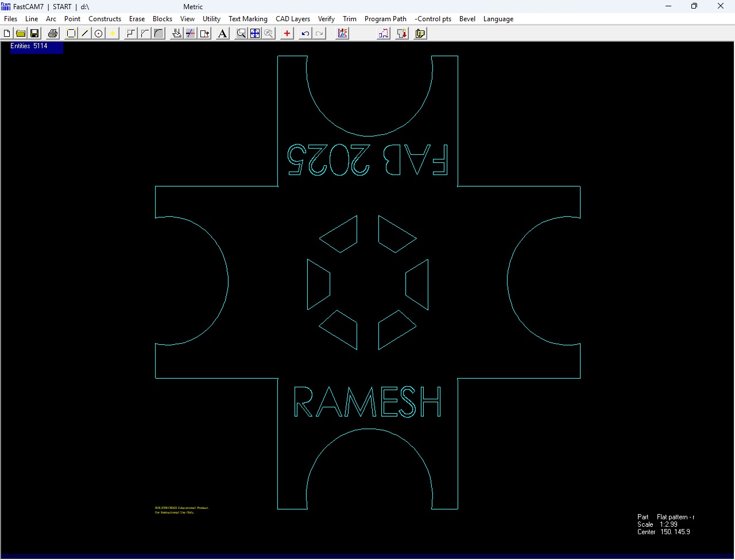Click the NC output icon with red arrow
Image resolution: width=735 pixels, height=560 pixels.
[x=402, y=33]
